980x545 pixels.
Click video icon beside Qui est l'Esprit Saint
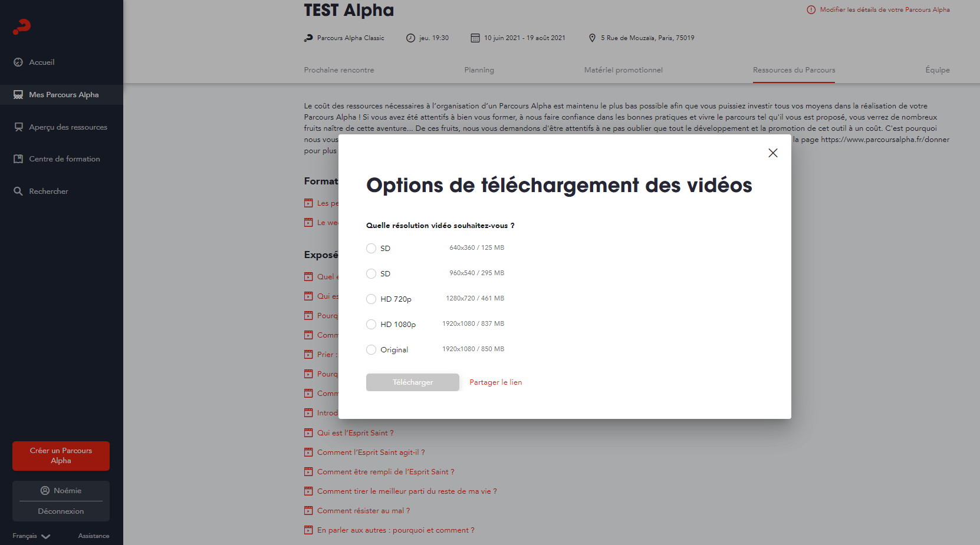pos(308,433)
